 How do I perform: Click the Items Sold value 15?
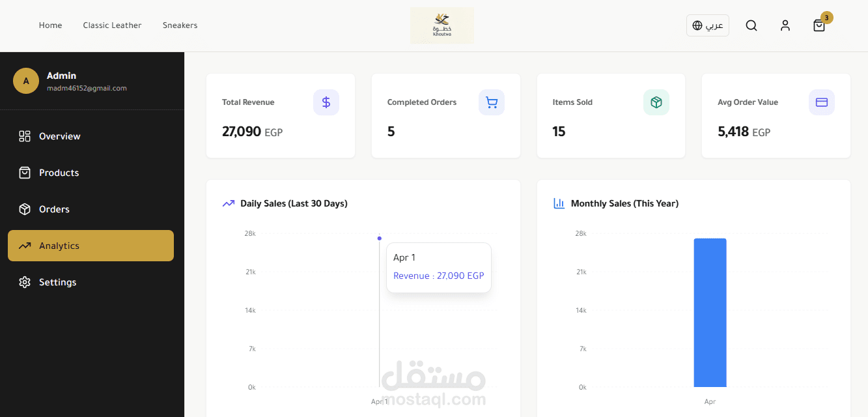(559, 132)
